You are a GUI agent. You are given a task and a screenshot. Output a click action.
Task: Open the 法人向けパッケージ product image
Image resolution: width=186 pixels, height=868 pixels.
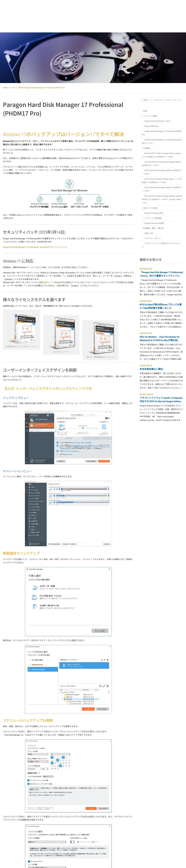pos(61,335)
